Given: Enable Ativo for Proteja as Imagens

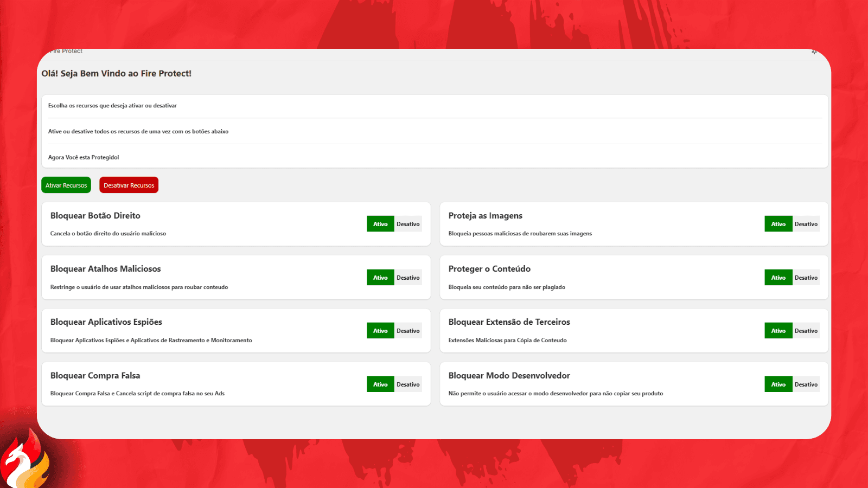Looking at the screenshot, I should [x=778, y=224].
